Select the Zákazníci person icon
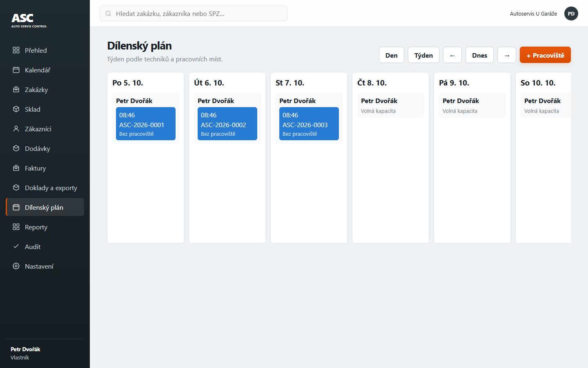The image size is (588, 368). [x=16, y=129]
